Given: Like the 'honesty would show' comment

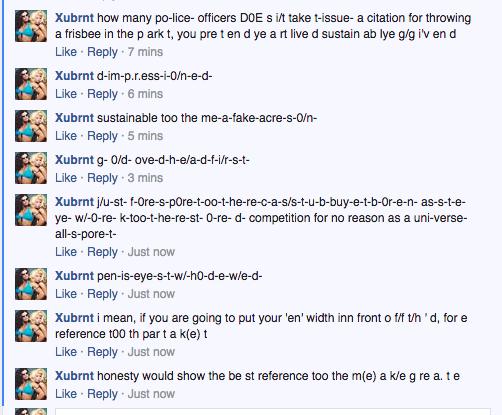Looking at the screenshot, I should pos(66,394).
